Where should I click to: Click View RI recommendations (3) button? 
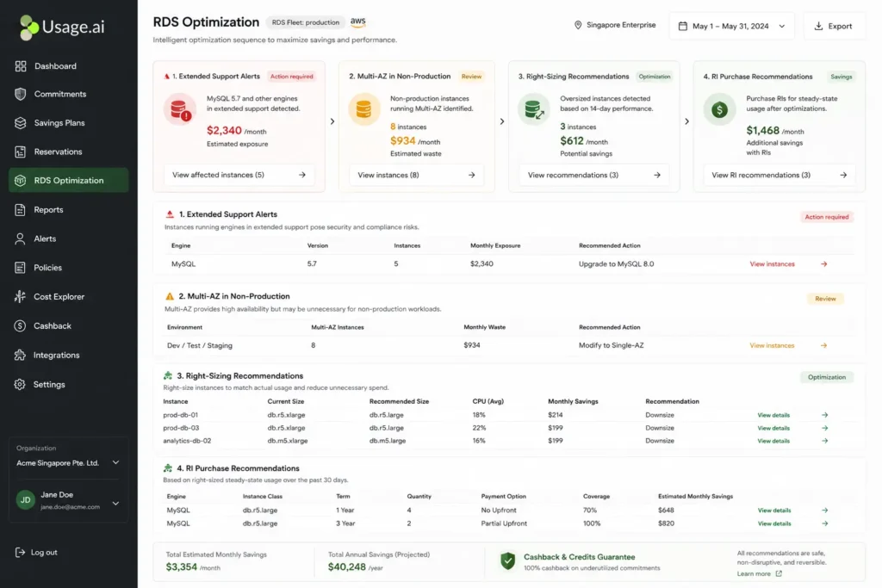coord(779,175)
